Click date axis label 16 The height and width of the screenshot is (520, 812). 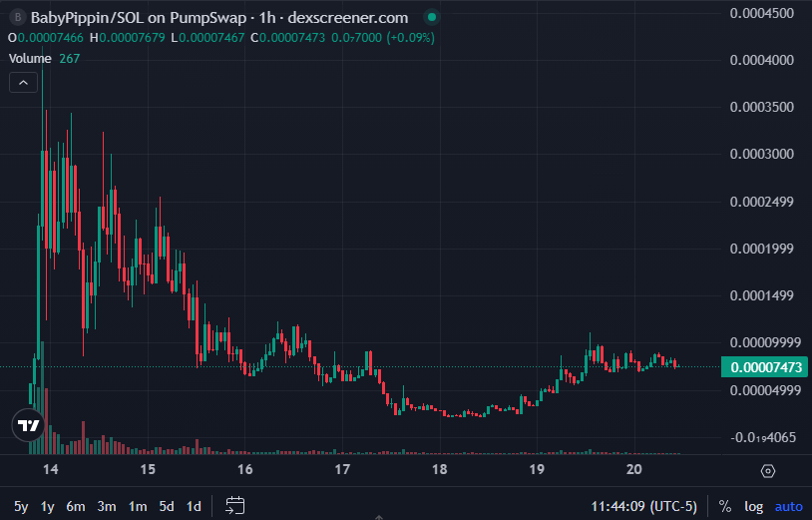(x=245, y=470)
